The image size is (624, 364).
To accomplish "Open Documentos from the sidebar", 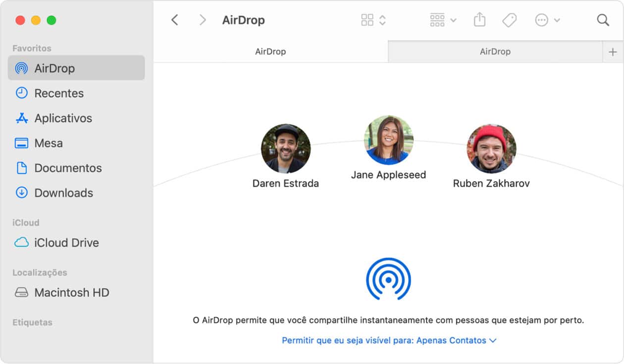I will point(68,168).
